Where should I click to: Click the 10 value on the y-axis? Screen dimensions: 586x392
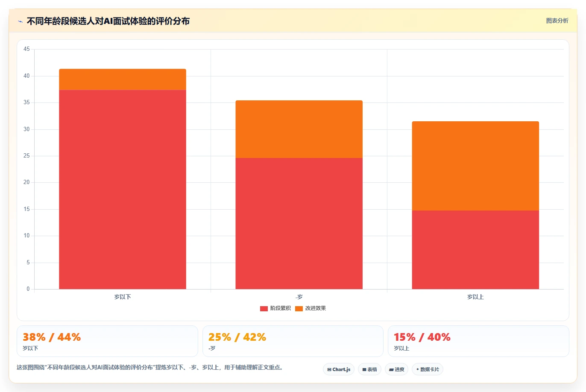[26, 236]
